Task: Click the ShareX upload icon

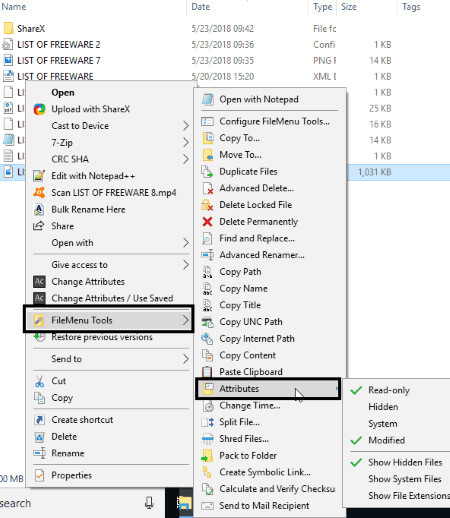Action: 39,109
